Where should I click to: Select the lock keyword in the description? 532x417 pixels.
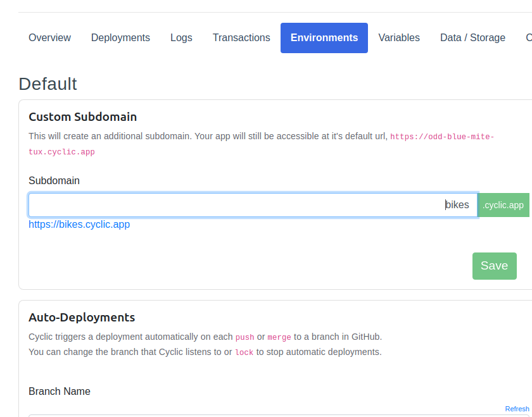point(243,352)
